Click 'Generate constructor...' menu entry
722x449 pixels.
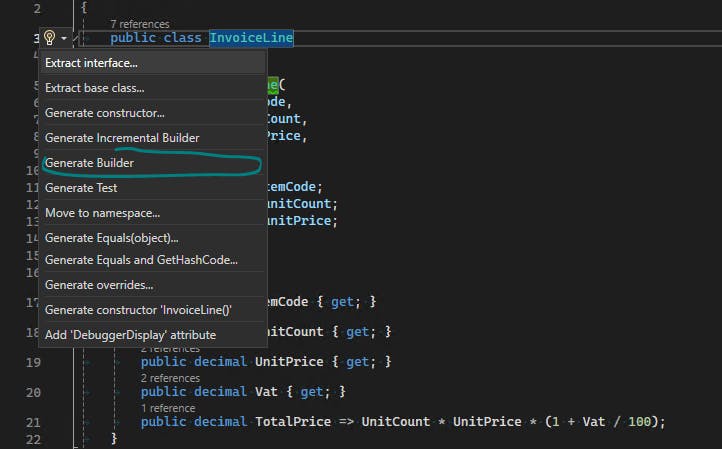click(104, 113)
